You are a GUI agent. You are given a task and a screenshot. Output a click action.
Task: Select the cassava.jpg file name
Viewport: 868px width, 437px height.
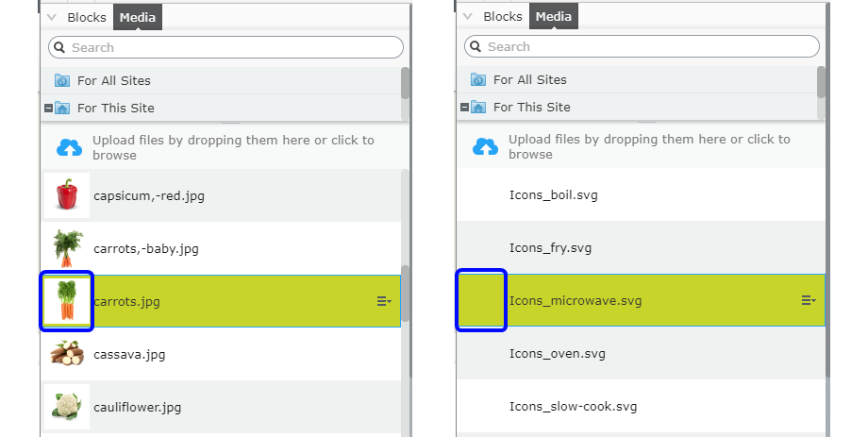tap(127, 355)
